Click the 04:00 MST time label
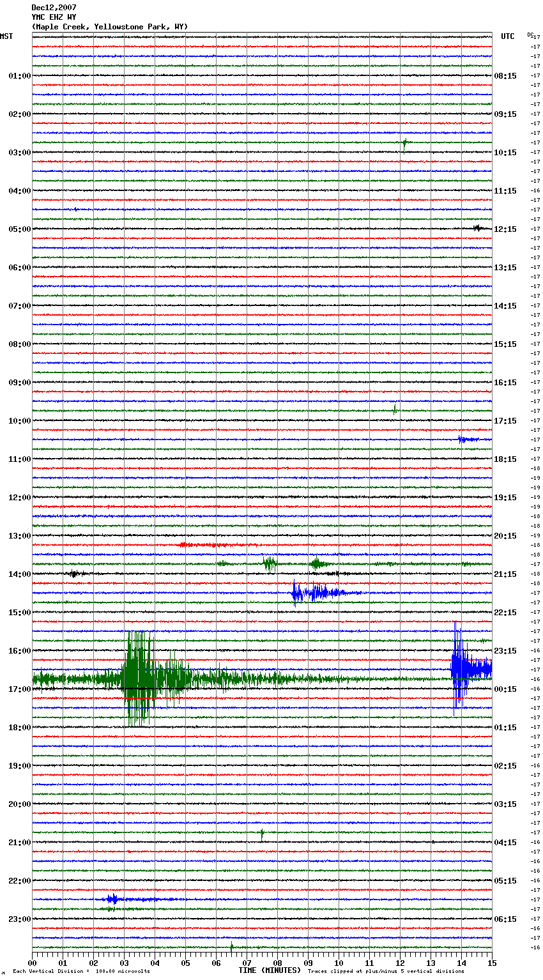The height and width of the screenshot is (980, 543). tap(20, 191)
